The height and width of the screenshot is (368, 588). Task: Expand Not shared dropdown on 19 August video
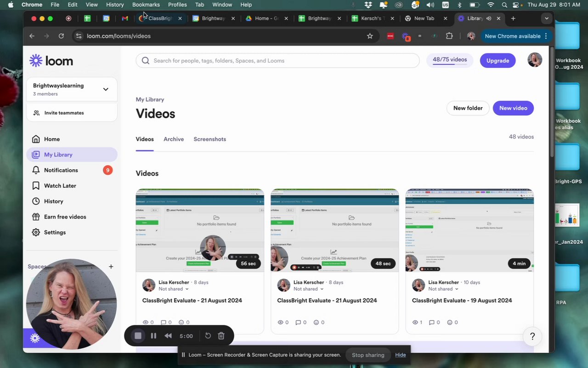tap(444, 289)
